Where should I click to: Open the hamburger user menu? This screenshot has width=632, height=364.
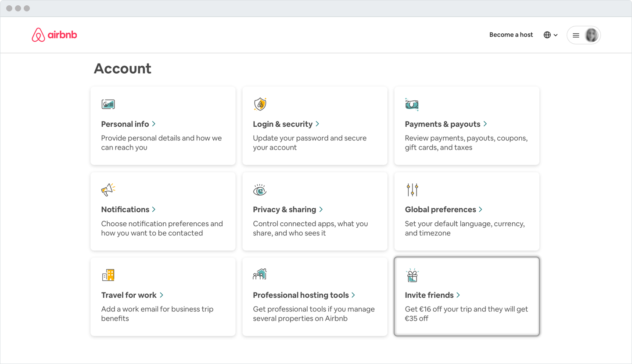(576, 35)
